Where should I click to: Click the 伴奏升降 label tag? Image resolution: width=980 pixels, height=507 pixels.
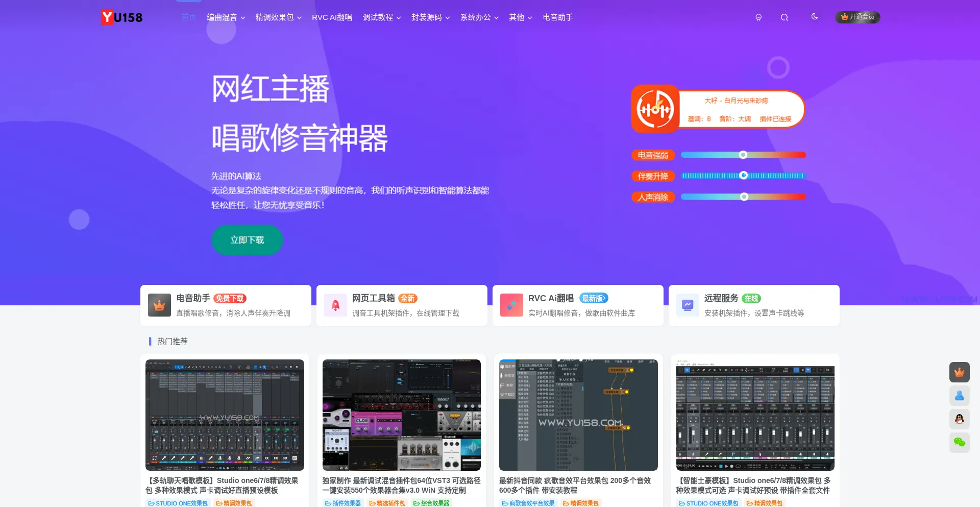click(x=653, y=176)
